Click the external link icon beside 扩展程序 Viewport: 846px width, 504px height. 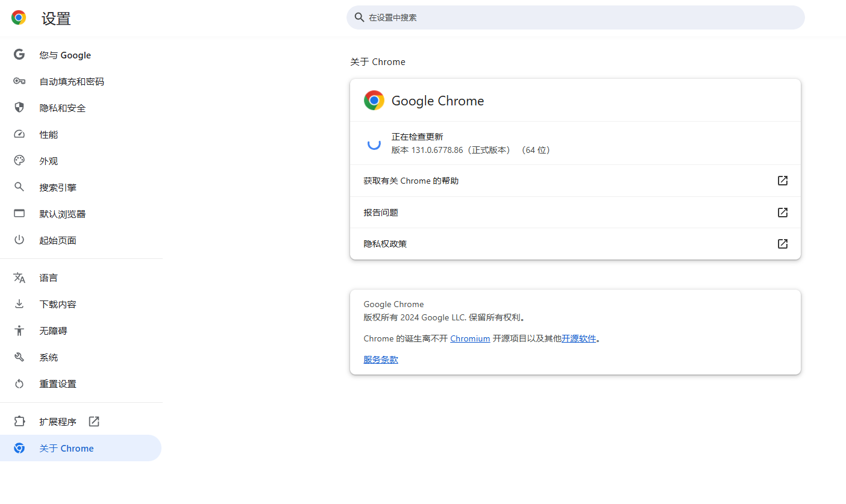tap(94, 422)
